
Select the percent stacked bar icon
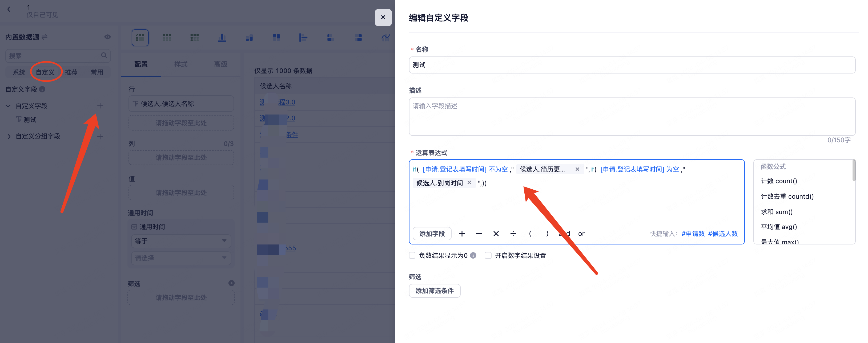[x=358, y=38]
